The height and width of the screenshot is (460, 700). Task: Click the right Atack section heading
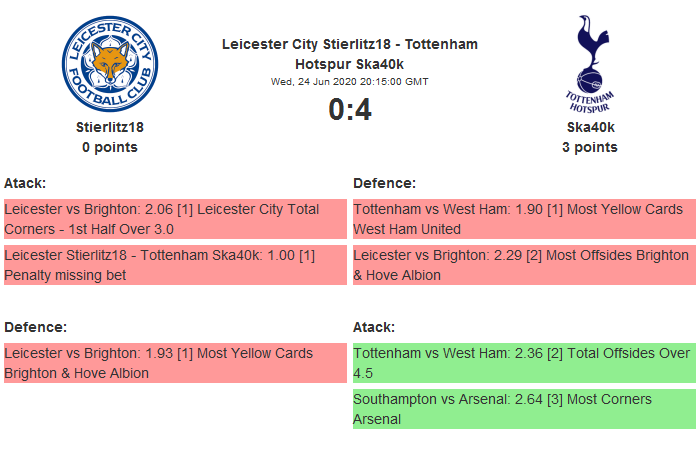pos(374,327)
